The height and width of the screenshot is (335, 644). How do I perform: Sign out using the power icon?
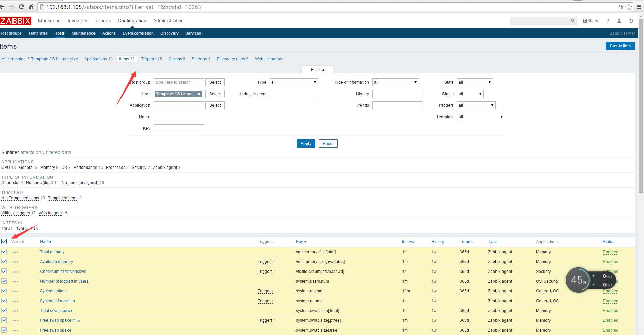pyautogui.click(x=631, y=21)
